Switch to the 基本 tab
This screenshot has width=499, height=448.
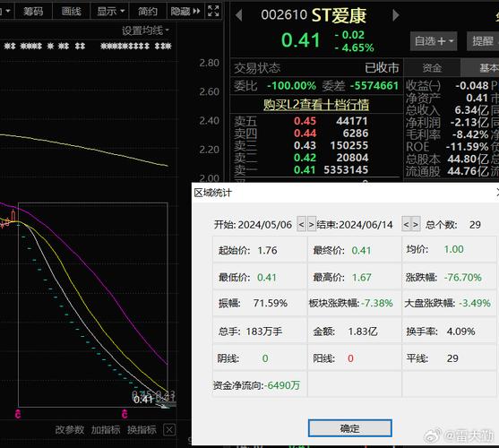pos(479,68)
